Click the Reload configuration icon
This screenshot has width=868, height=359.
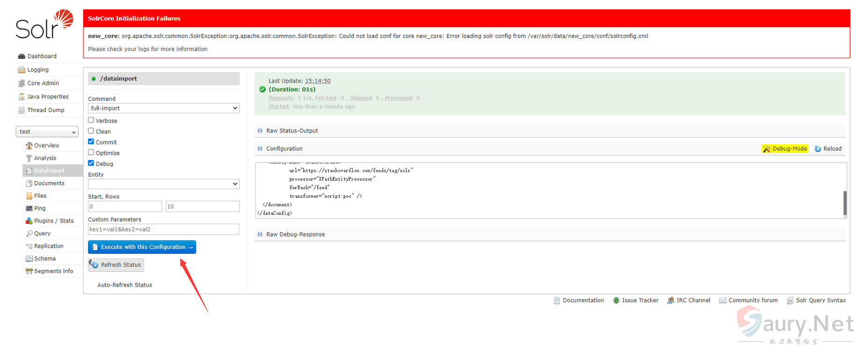[818, 149]
